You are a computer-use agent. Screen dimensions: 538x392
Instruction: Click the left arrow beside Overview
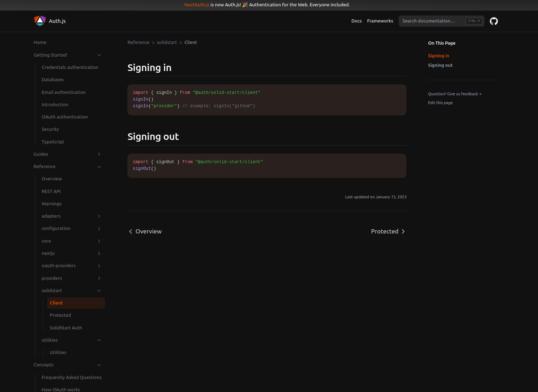131,231
